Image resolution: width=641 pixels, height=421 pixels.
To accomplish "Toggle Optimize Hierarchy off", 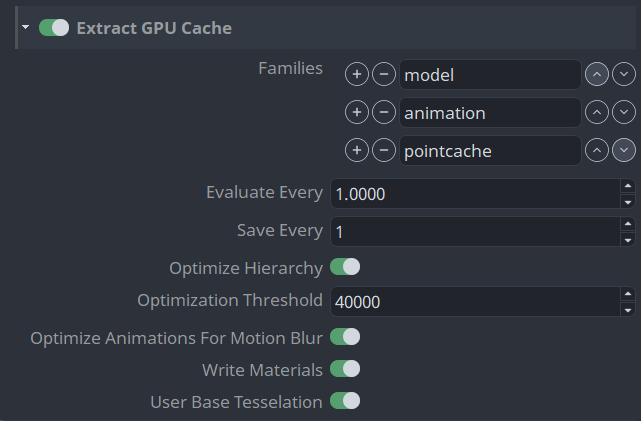I will (345, 267).
